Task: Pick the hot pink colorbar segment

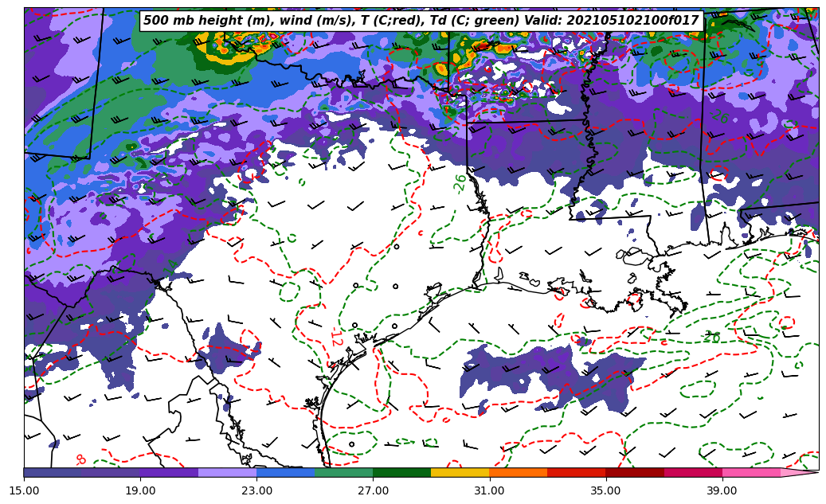Action: coord(751,472)
